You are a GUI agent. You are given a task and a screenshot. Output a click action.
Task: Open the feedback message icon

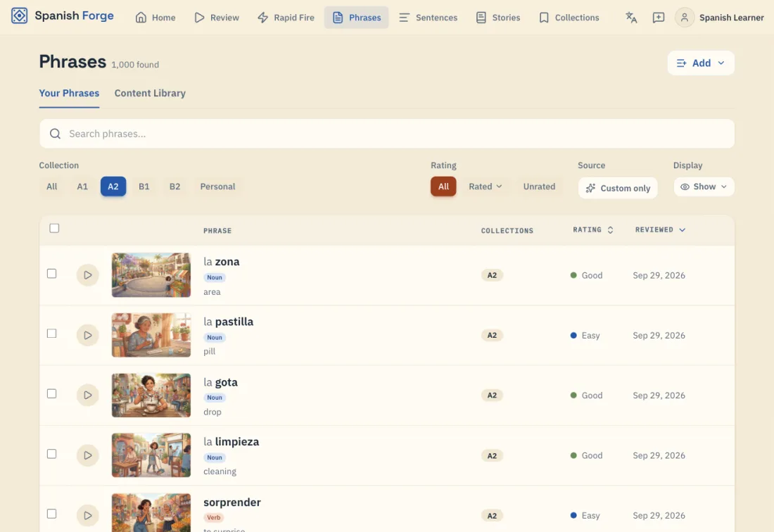658,18
